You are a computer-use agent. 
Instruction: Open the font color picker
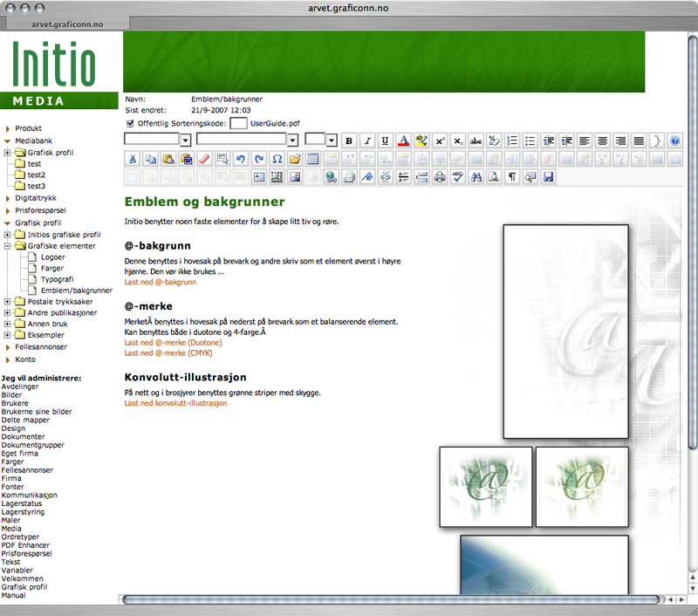pyautogui.click(x=403, y=140)
